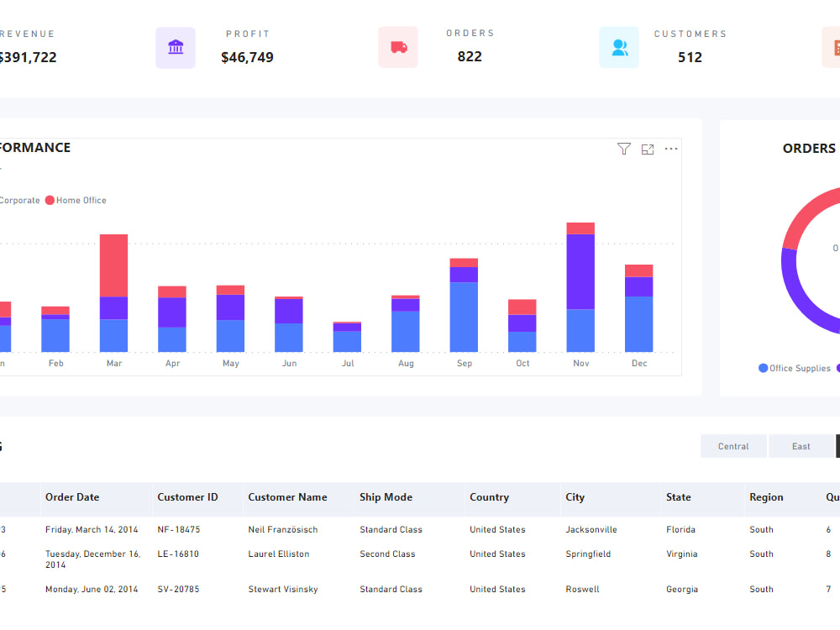This screenshot has width=840, height=630.
Task: Open the filter icon on Sales Performance chart
Action: coord(624,149)
